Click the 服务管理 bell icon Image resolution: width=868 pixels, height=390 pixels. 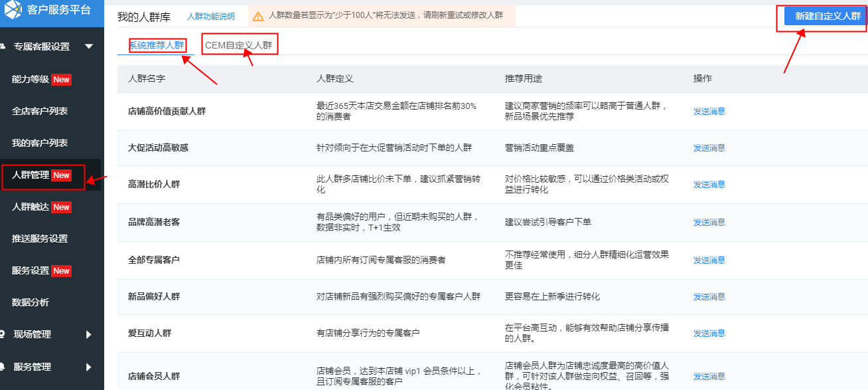[3, 367]
